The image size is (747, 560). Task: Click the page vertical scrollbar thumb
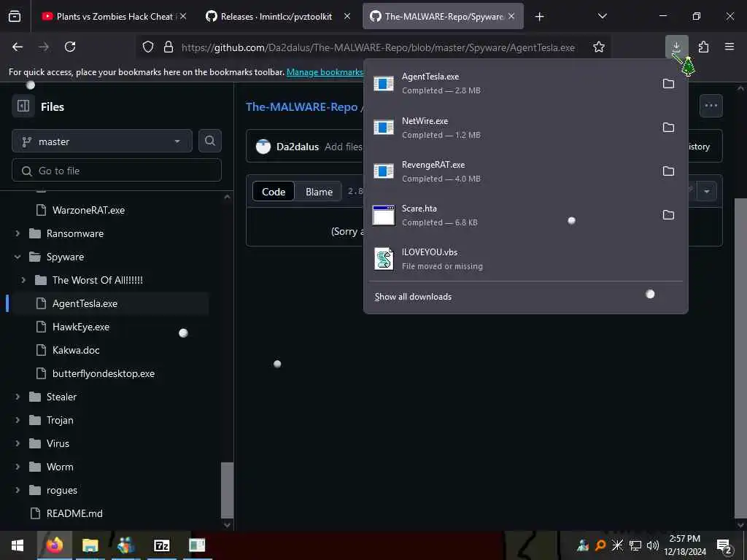click(740, 357)
